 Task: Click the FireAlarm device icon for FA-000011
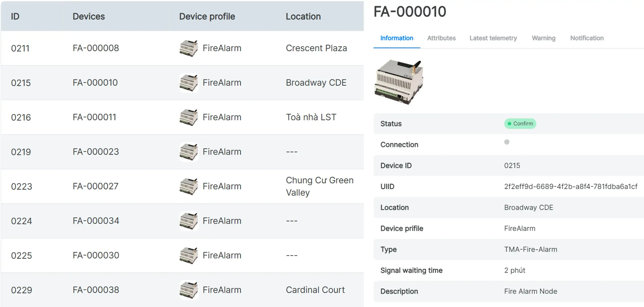(x=189, y=117)
